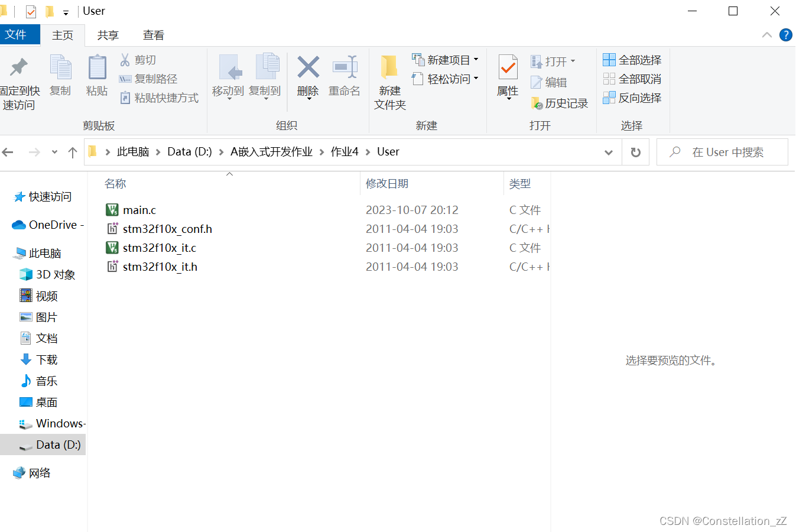796x532 pixels.
Task: Navigate to 作业4 in the path
Action: coord(345,152)
